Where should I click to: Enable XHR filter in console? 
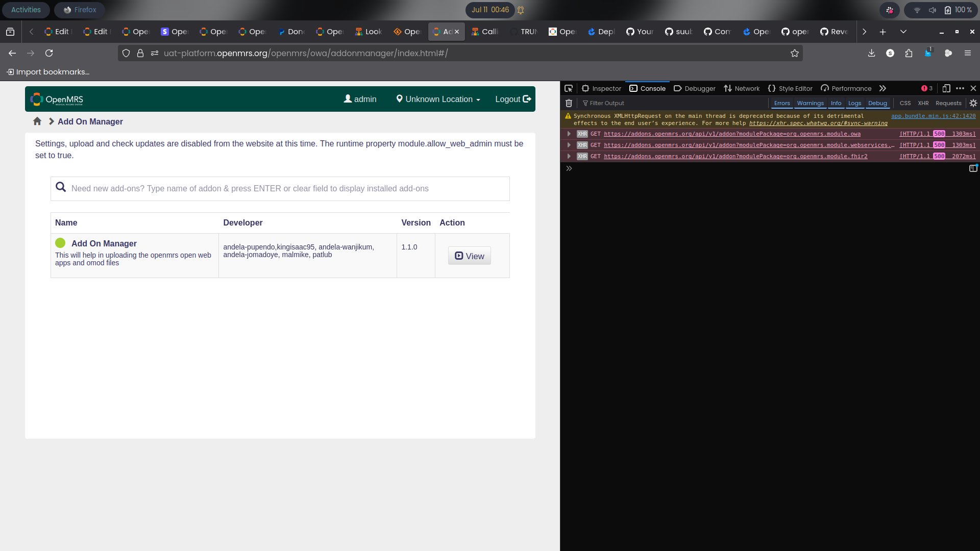(923, 103)
